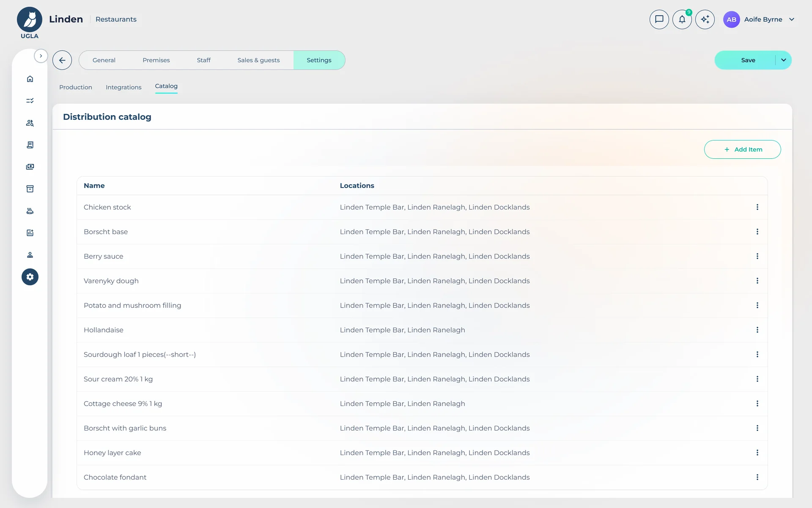Switch to the Staff tab
812x508 pixels.
point(203,60)
